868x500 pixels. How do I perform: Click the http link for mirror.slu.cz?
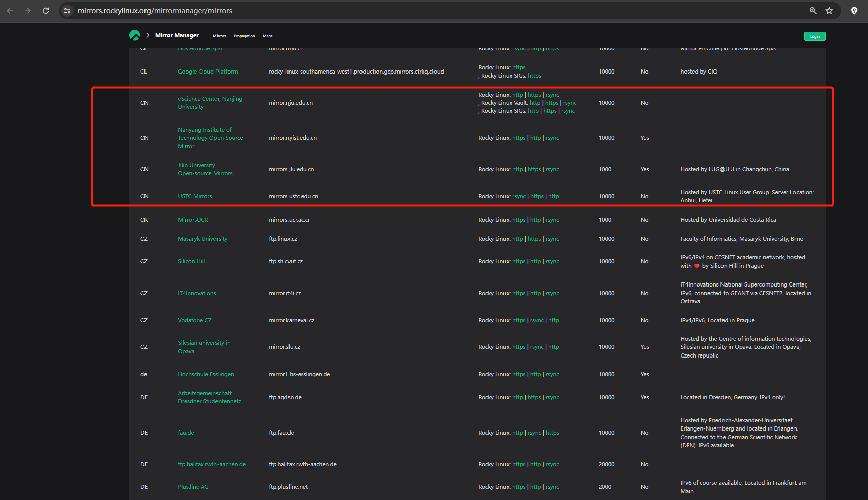point(553,347)
